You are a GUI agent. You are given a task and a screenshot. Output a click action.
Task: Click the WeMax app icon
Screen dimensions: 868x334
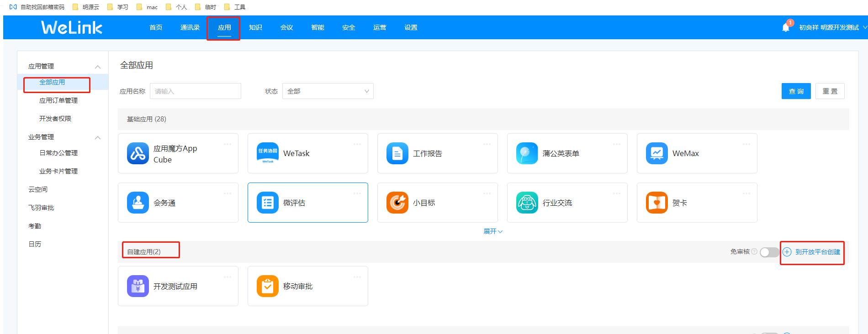pos(657,153)
